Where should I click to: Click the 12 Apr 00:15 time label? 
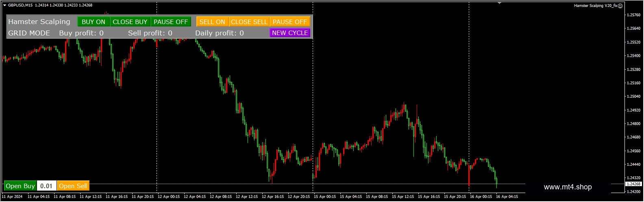tap(169, 197)
